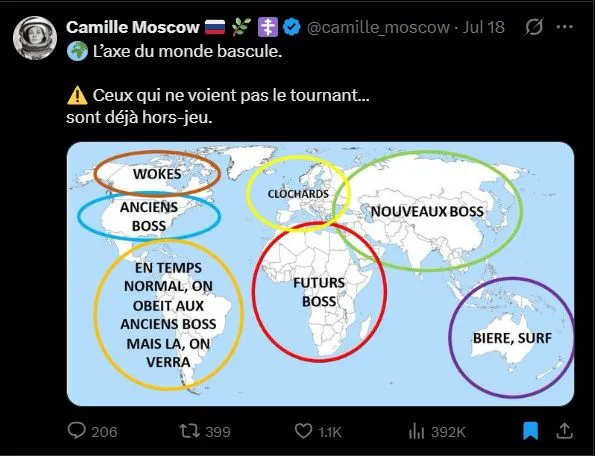Like the post with heart icon
Image resolution: width=595 pixels, height=456 pixels.
(x=303, y=431)
